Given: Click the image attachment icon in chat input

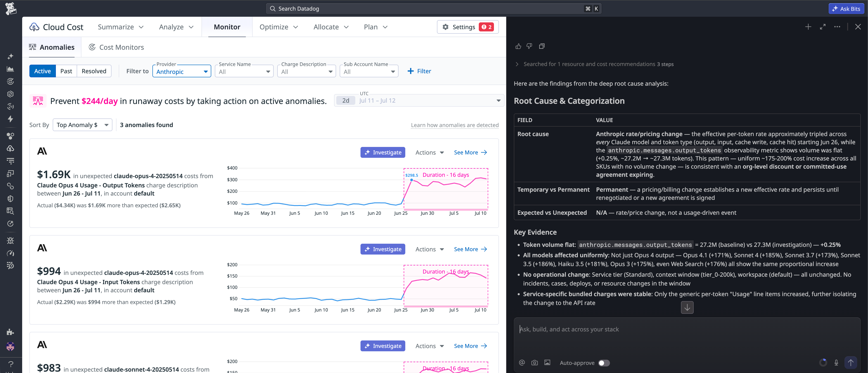Looking at the screenshot, I should [547, 363].
